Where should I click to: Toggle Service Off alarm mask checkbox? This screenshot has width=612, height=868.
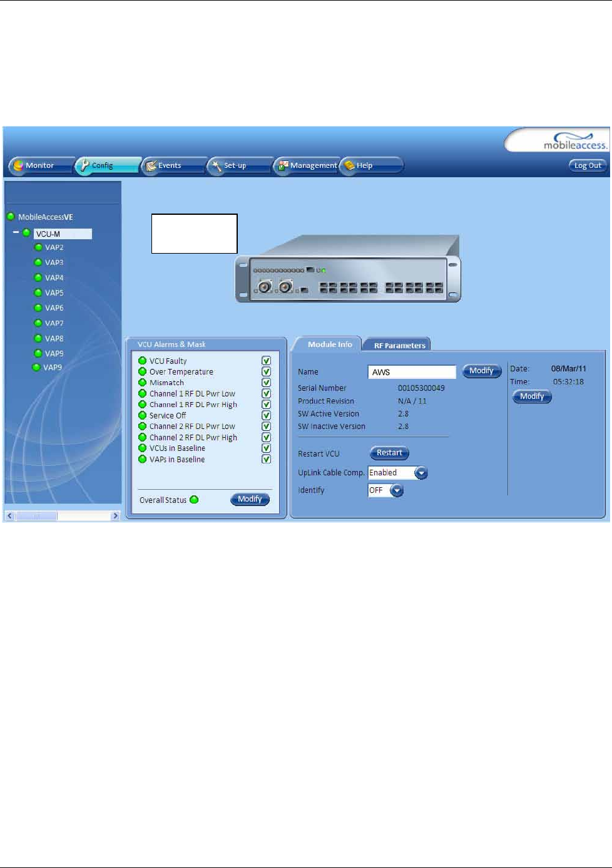(266, 415)
